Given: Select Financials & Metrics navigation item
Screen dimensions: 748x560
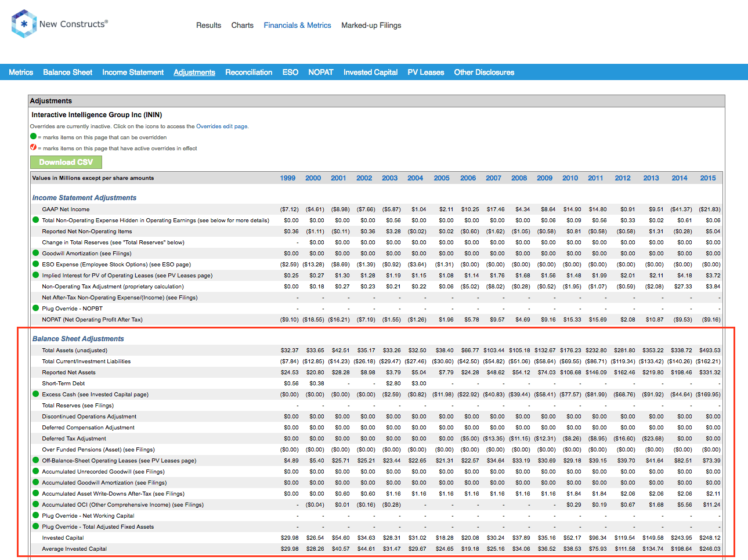Looking at the screenshot, I should point(297,26).
